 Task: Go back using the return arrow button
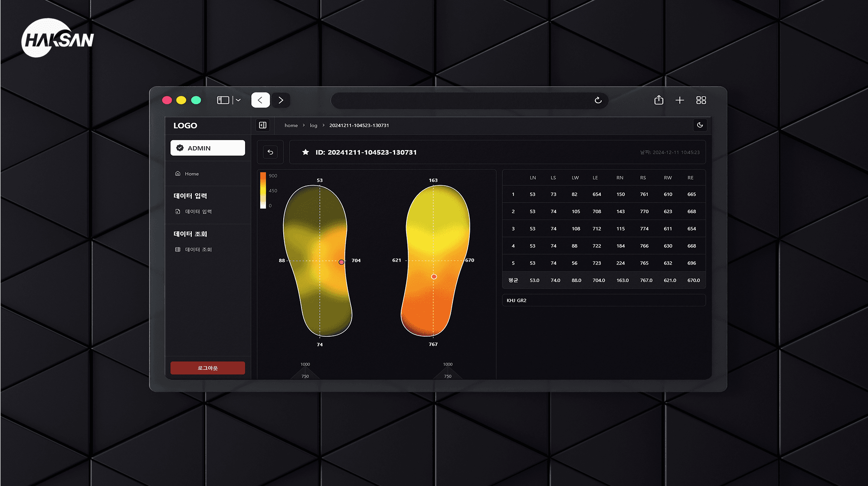pos(270,152)
